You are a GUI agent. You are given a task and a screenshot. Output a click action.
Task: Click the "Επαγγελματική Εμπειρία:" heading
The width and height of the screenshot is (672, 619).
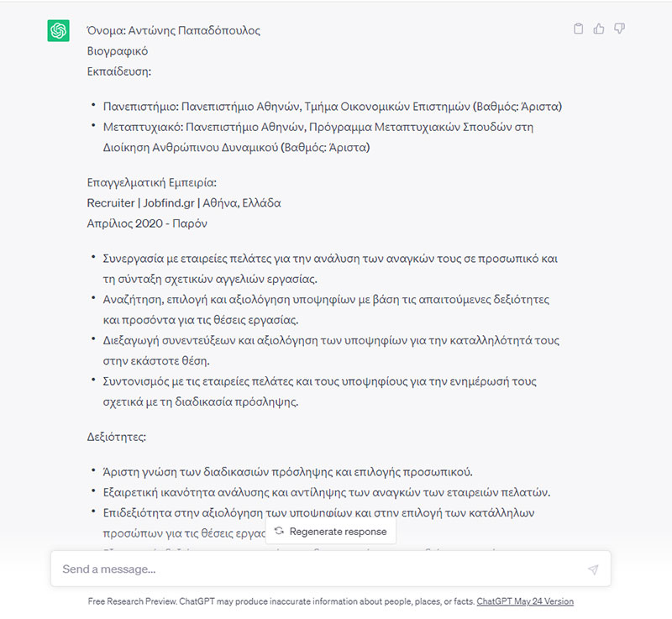(152, 182)
